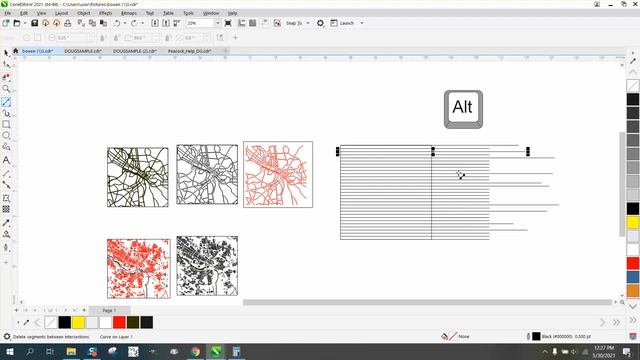
Task: Expand open-file dropdown arrow
Action: [24, 23]
